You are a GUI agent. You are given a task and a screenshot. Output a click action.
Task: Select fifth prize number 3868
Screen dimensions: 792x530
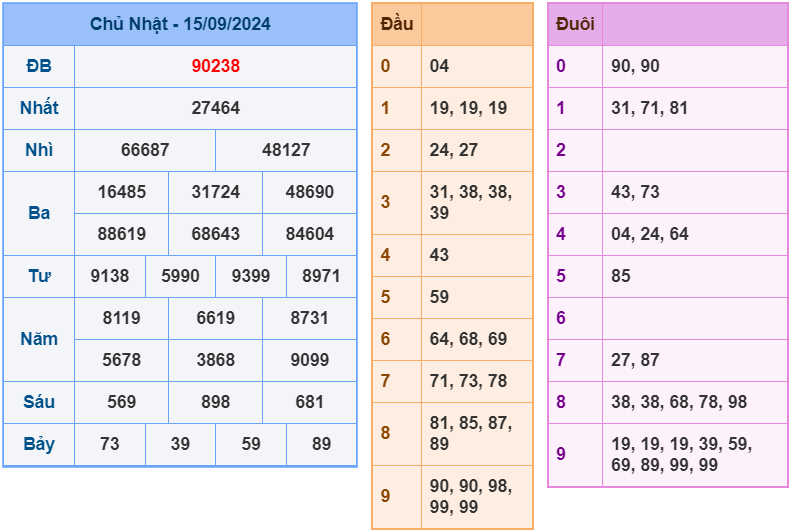click(216, 360)
